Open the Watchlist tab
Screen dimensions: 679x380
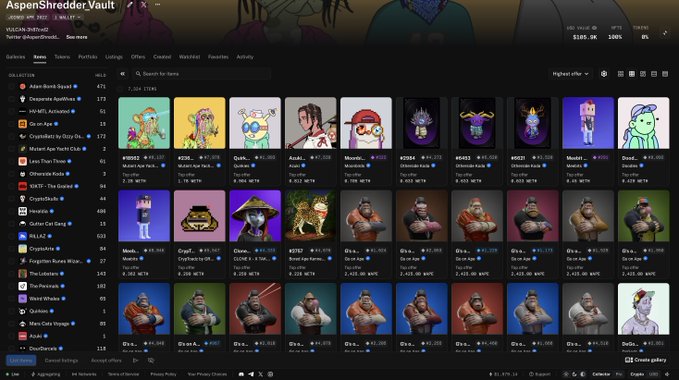coord(189,57)
